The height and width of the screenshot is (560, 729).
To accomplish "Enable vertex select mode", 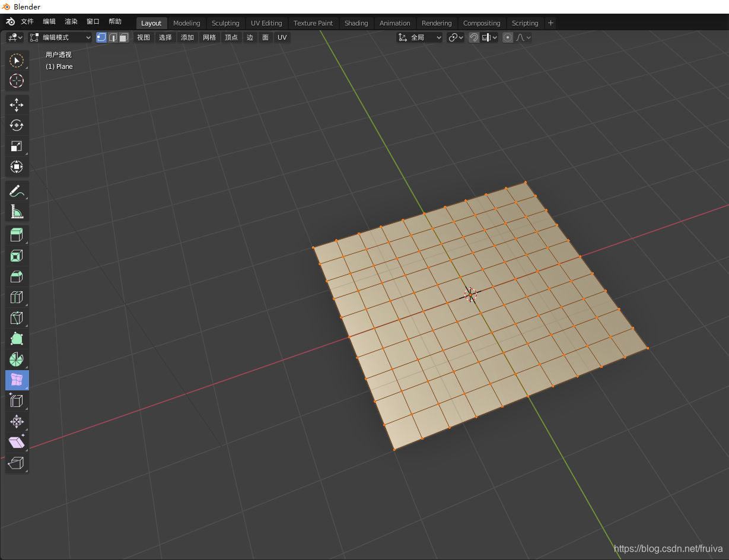I will pos(101,37).
